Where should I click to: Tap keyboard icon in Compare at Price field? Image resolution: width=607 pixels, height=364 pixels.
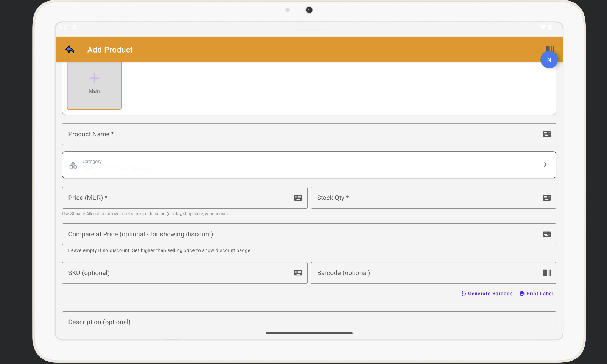[x=547, y=234]
